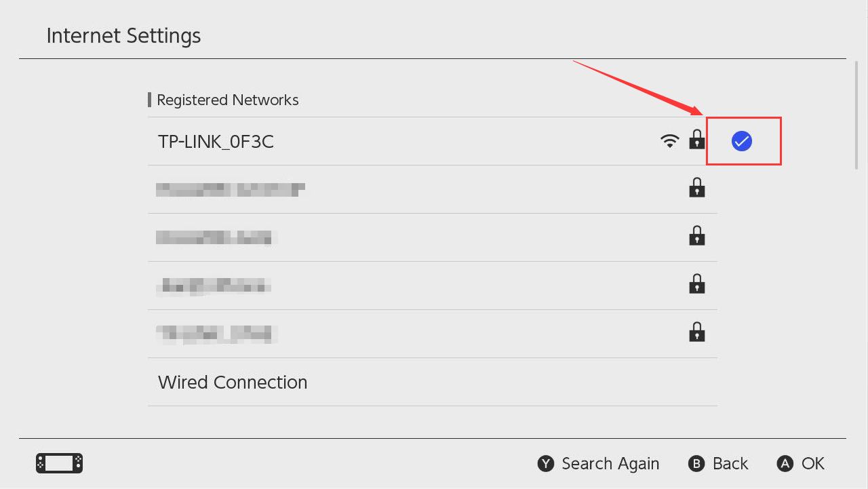Click the Search Again label

[x=610, y=463]
